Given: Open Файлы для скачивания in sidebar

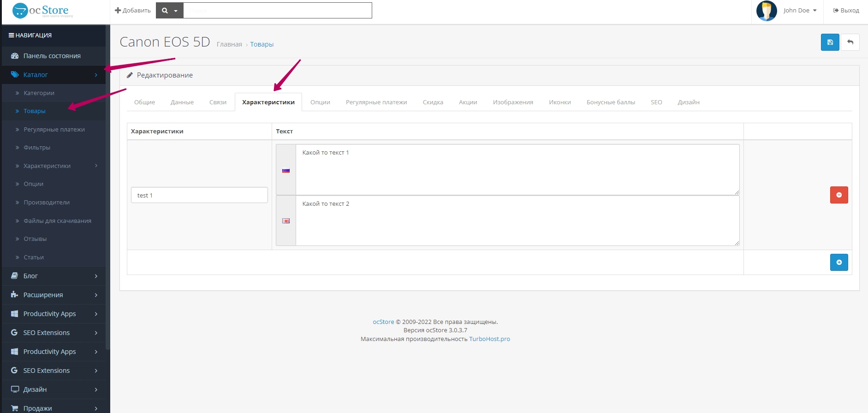Looking at the screenshot, I should point(57,221).
